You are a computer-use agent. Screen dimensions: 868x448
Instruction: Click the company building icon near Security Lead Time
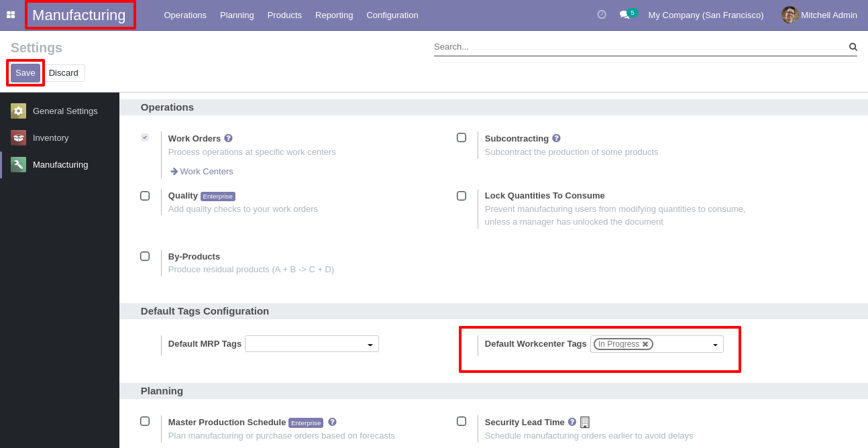click(x=585, y=423)
